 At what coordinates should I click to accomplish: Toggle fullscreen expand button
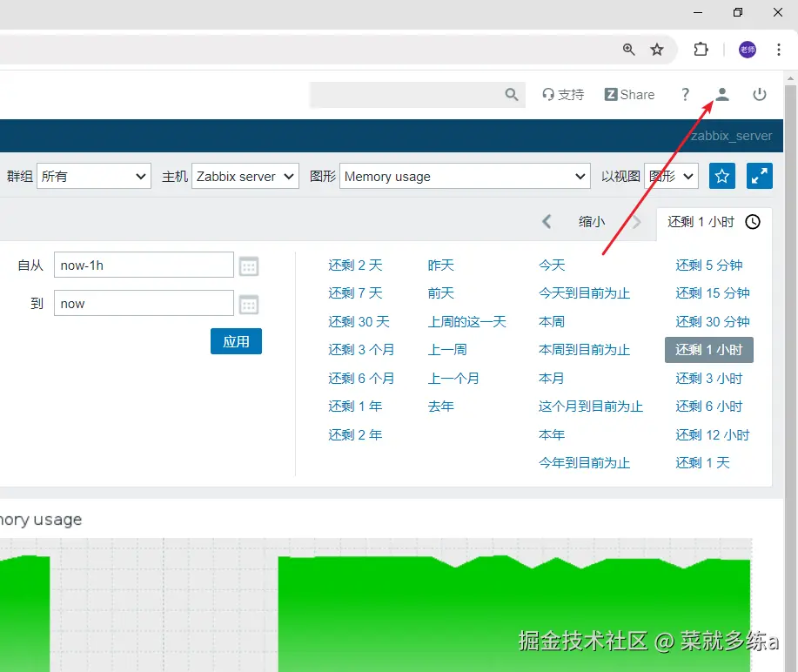click(760, 176)
